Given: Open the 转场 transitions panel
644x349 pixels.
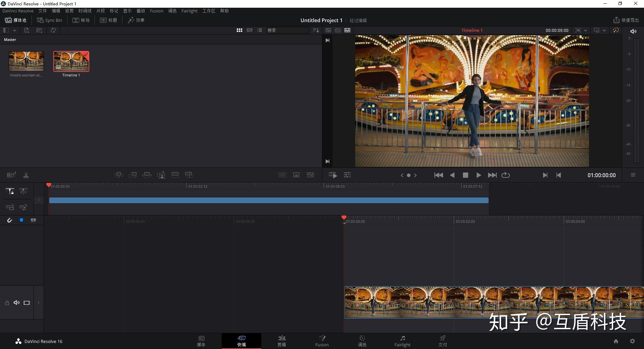Looking at the screenshot, I should [x=81, y=20].
